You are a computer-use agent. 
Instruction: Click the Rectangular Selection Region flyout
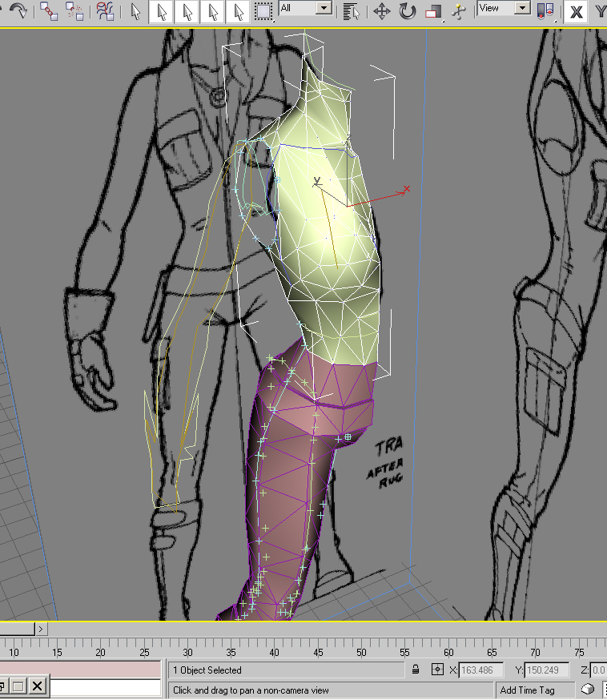(263, 11)
